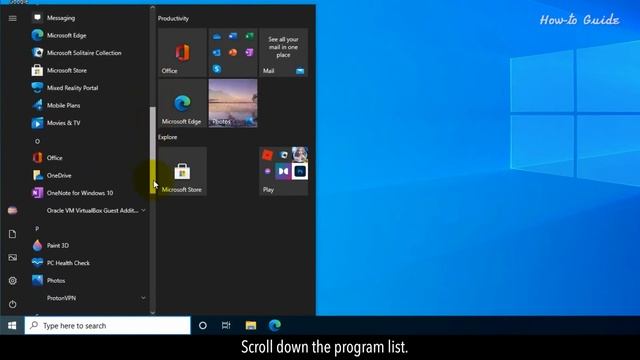Expand the Start menu hamburger icon
Viewport: 640px width, 360px height.
tap(13, 18)
